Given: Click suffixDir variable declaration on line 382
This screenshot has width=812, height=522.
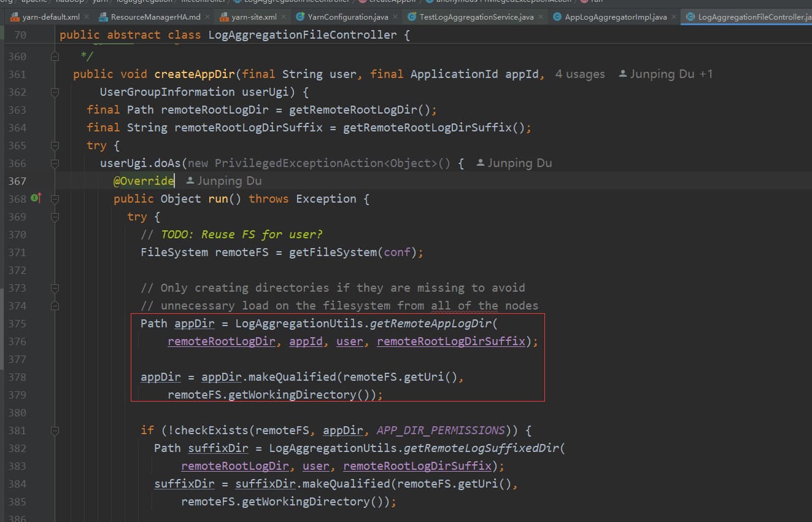Looking at the screenshot, I should click(x=218, y=448).
